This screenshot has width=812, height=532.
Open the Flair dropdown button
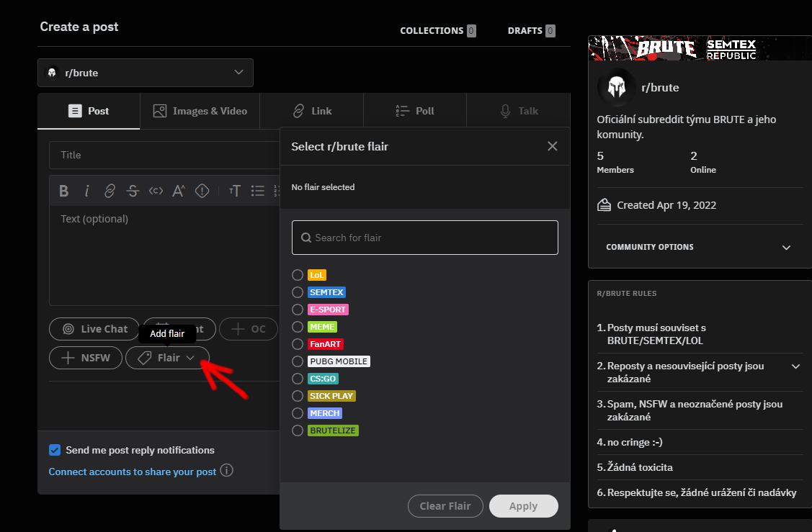point(167,358)
